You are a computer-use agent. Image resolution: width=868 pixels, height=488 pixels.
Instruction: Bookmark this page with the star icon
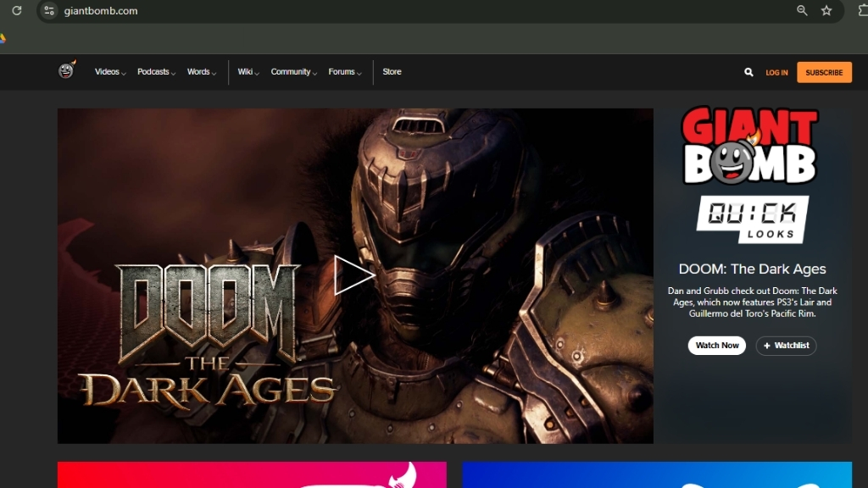coord(826,10)
